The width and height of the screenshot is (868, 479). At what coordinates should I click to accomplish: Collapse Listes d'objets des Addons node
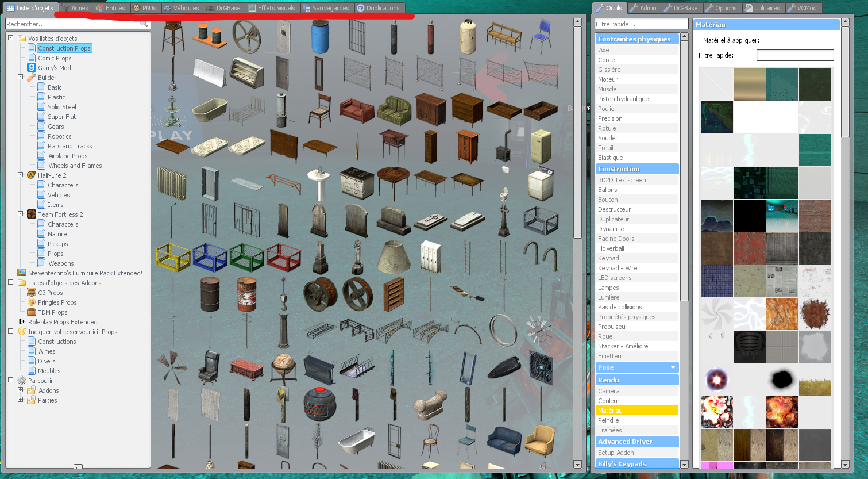[11, 282]
